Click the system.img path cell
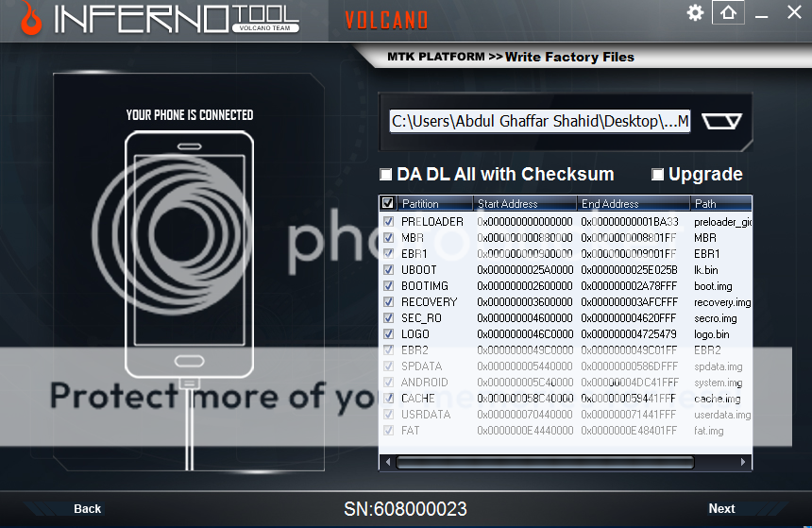 (719, 383)
